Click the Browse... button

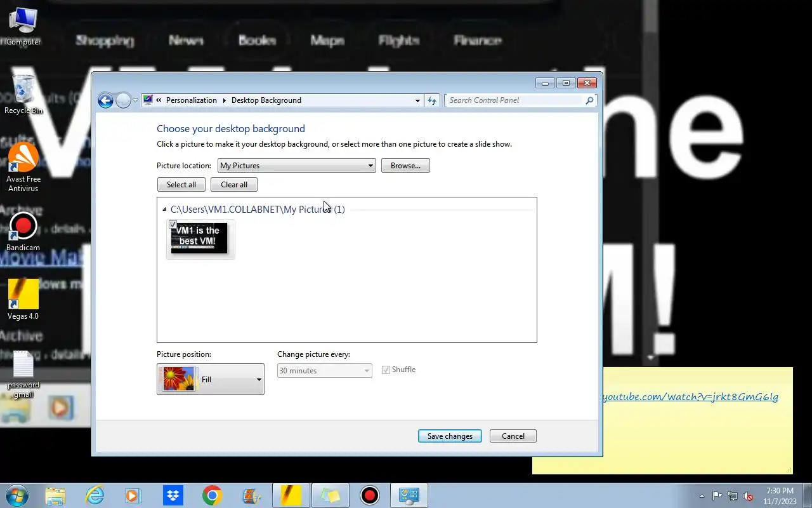[x=405, y=166]
